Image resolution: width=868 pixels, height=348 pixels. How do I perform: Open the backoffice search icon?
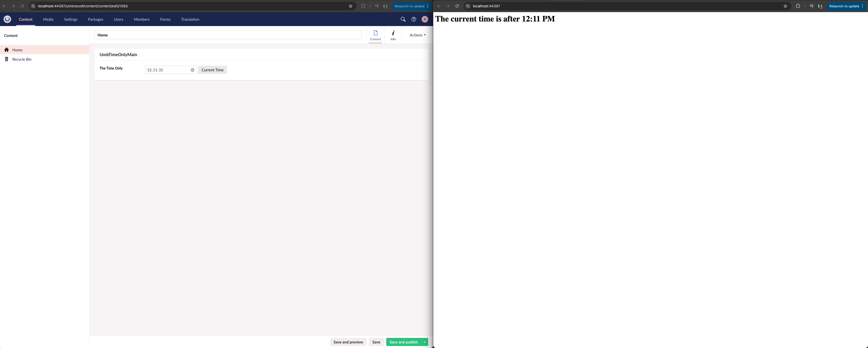[403, 19]
